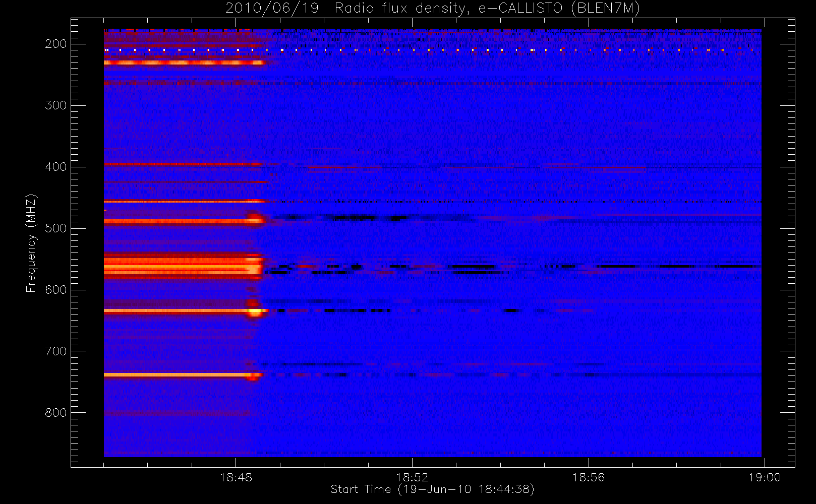Screen dimensions: 816x504
Task: Click the Start Time axis caption
Action: pos(432,489)
